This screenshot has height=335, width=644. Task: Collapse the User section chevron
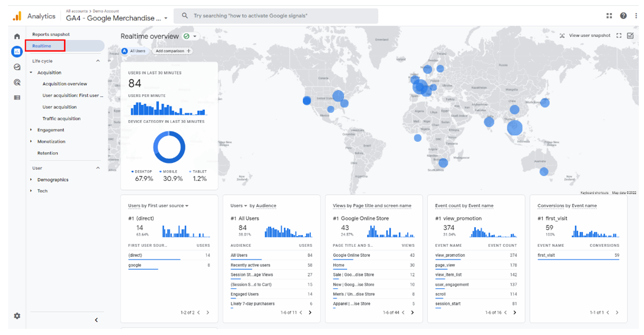tap(98, 168)
